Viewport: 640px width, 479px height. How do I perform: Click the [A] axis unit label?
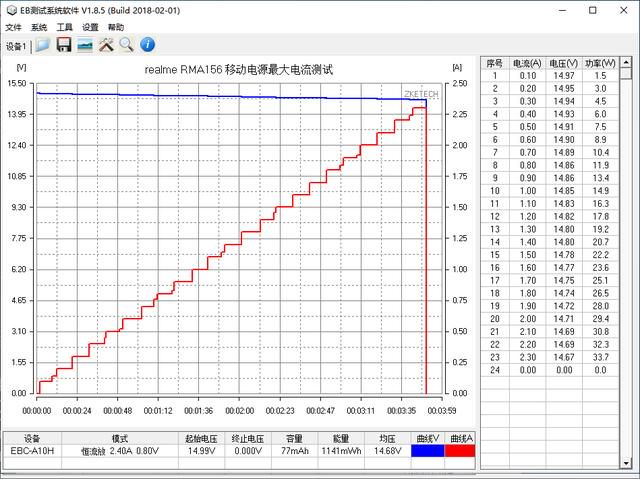coord(458,67)
